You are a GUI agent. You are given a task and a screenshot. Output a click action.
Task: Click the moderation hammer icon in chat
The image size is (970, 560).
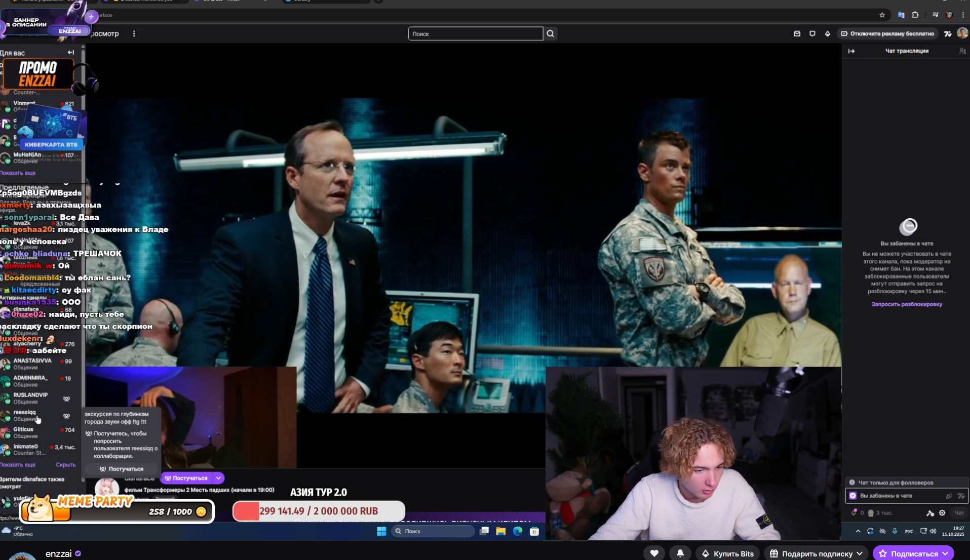pyautogui.click(x=930, y=513)
